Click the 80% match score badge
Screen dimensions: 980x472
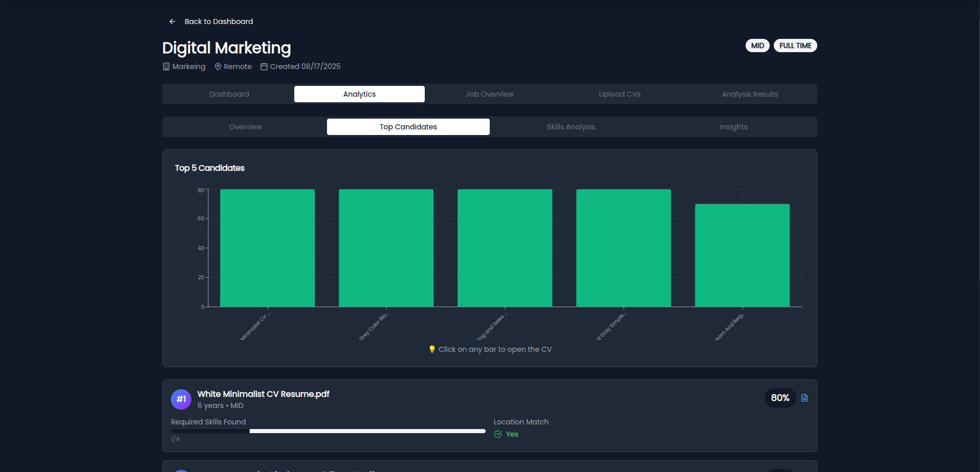[780, 398]
